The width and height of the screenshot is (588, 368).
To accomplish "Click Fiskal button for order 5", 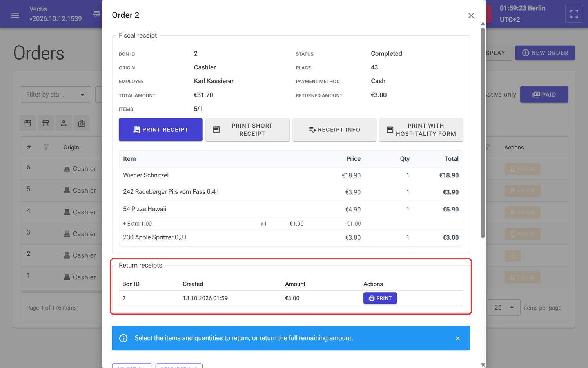I will (x=522, y=191).
